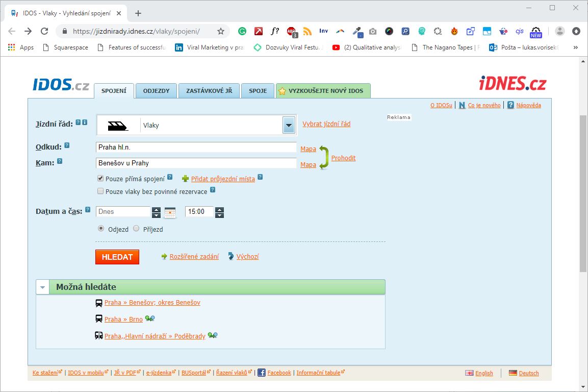This screenshot has height=392, width=588.
Task: Bookmark page with star icon
Action: [221, 31]
